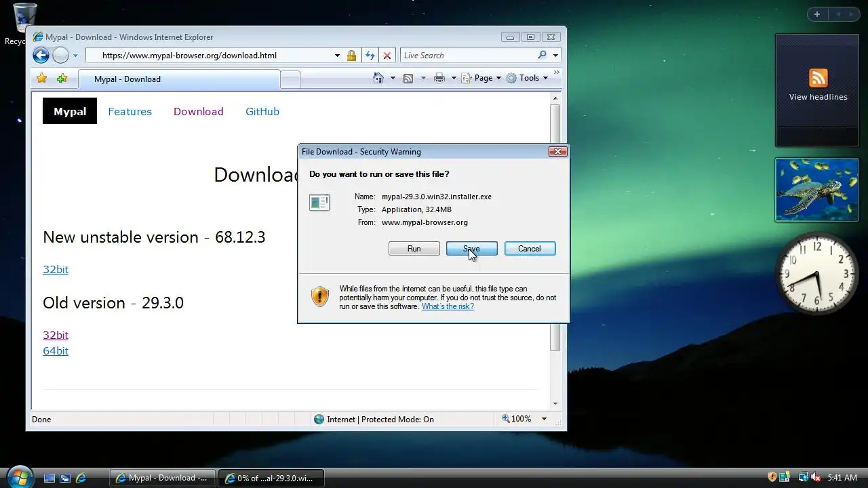This screenshot has height=488, width=868.
Task: Click the View headlines RSS gadget
Action: (818, 90)
